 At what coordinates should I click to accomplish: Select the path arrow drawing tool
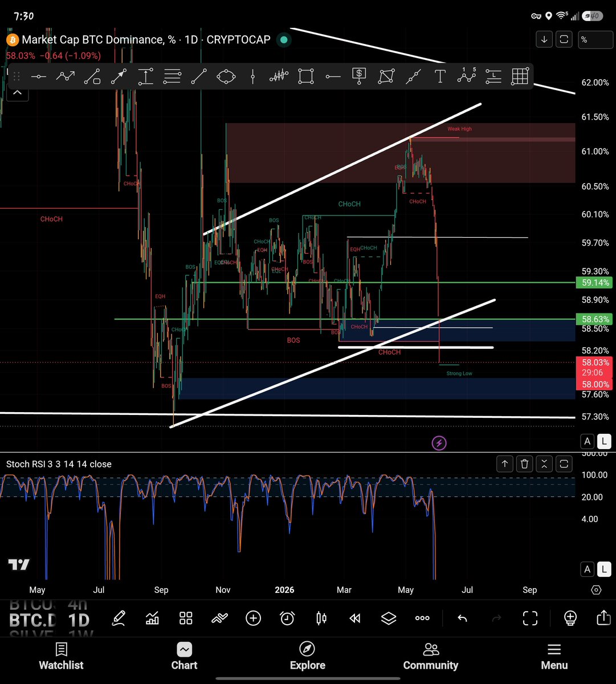[x=65, y=76]
